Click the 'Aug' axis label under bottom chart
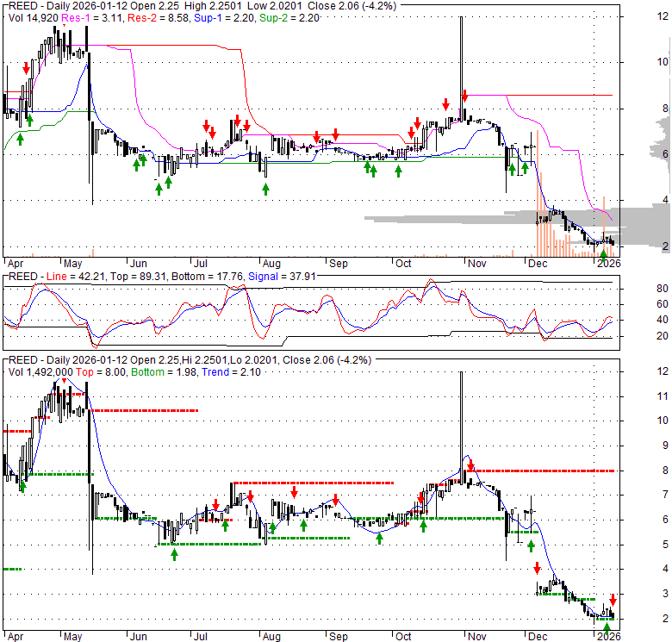 (271, 636)
